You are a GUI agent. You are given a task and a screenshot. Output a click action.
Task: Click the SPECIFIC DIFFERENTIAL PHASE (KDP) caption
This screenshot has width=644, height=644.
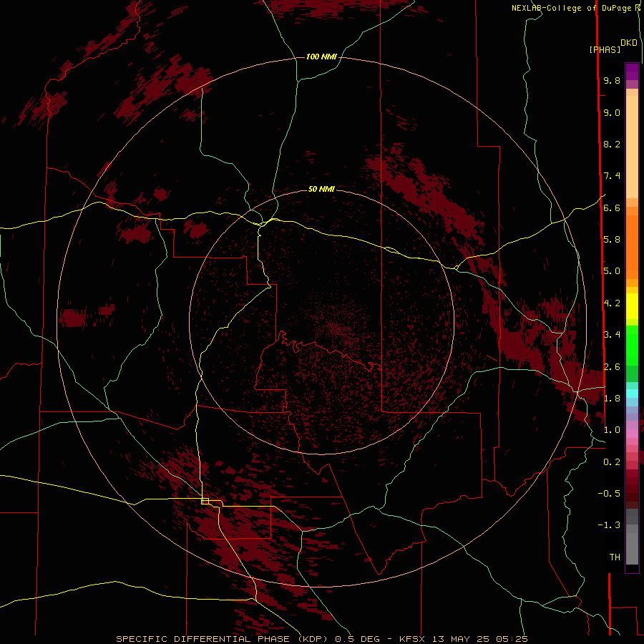(222, 639)
